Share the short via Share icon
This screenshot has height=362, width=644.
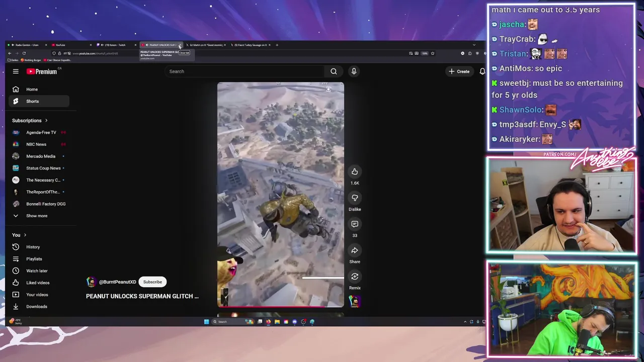point(355,250)
